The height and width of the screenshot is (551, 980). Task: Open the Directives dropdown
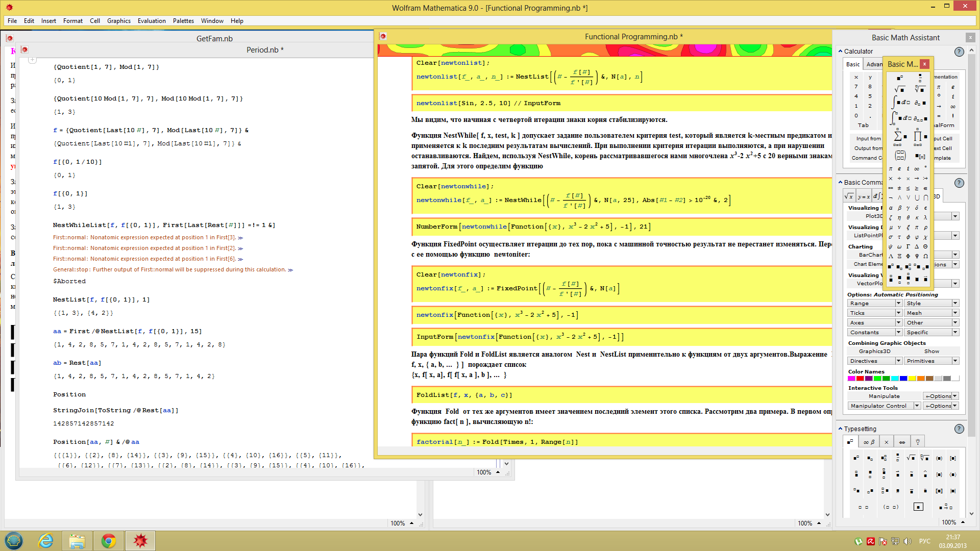point(875,361)
